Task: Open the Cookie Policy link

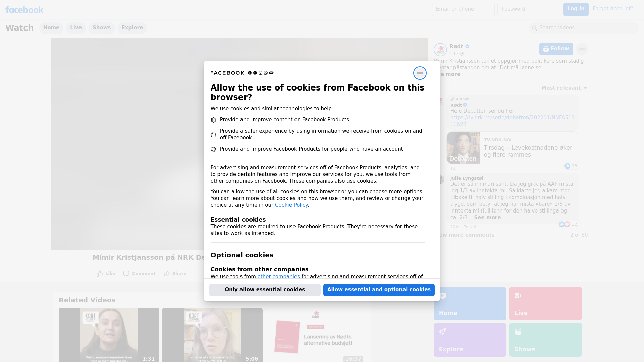Action: pos(291,205)
